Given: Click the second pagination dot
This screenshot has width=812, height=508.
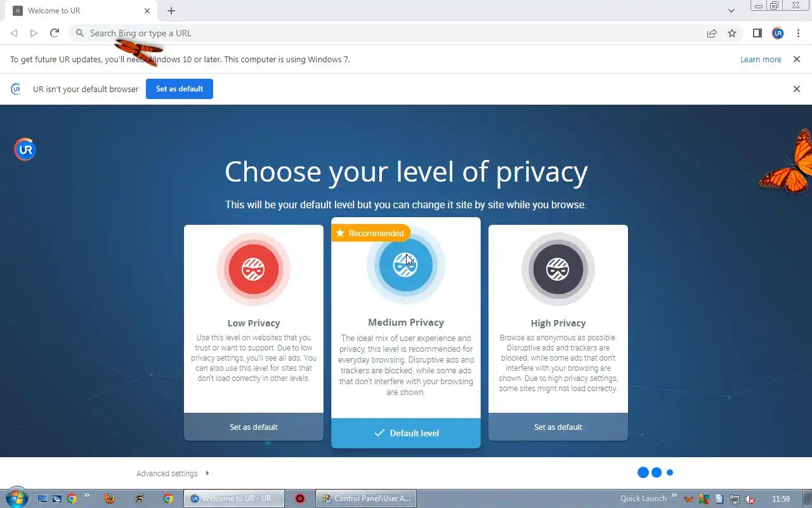Looking at the screenshot, I should [657, 472].
